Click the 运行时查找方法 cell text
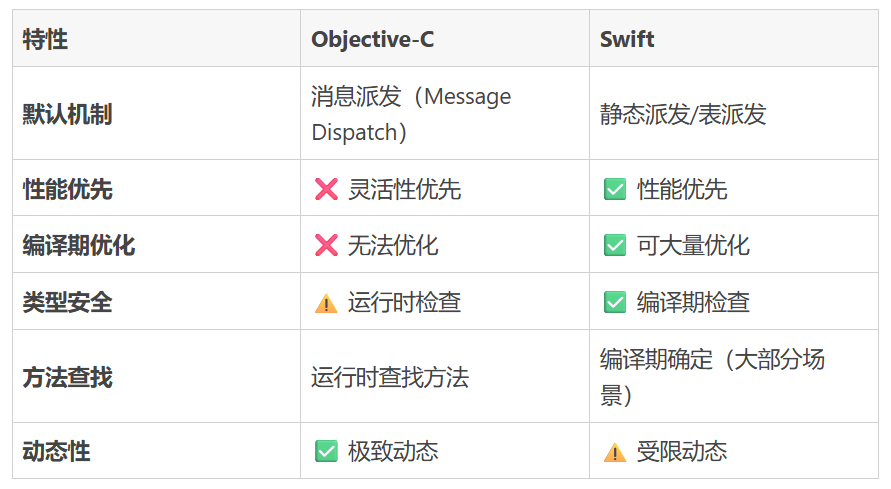This screenshot has height=489, width=891. point(390,377)
